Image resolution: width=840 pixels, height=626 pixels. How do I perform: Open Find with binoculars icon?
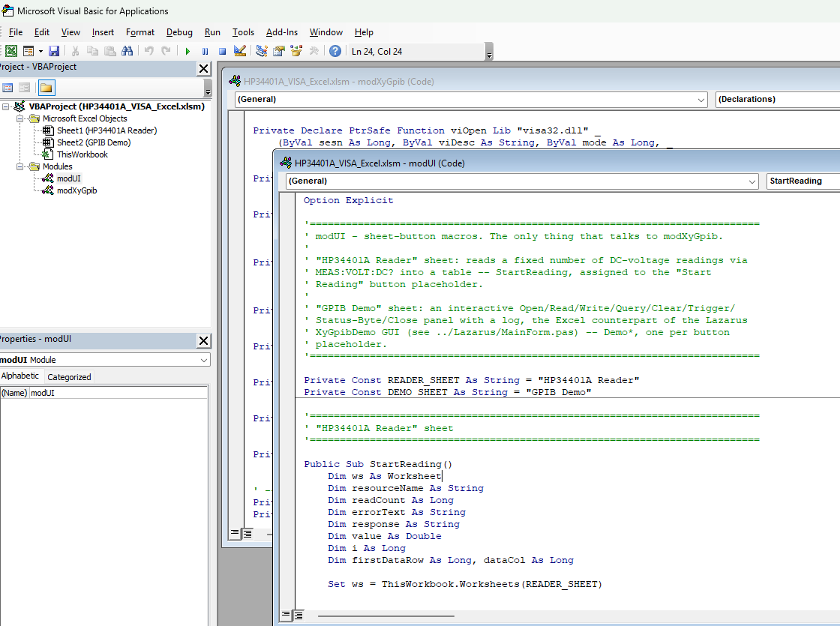click(x=127, y=51)
